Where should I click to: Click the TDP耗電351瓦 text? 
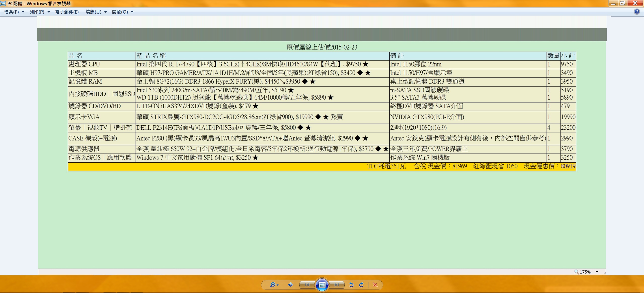[x=386, y=166]
